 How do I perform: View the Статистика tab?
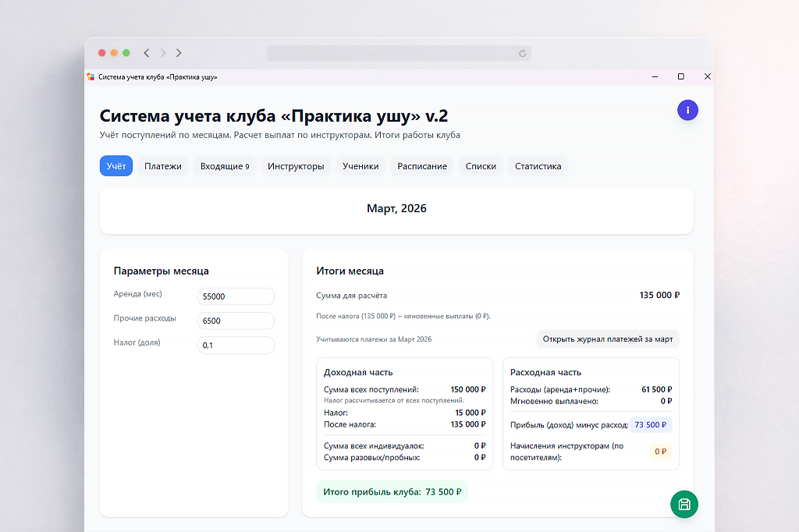click(x=538, y=165)
